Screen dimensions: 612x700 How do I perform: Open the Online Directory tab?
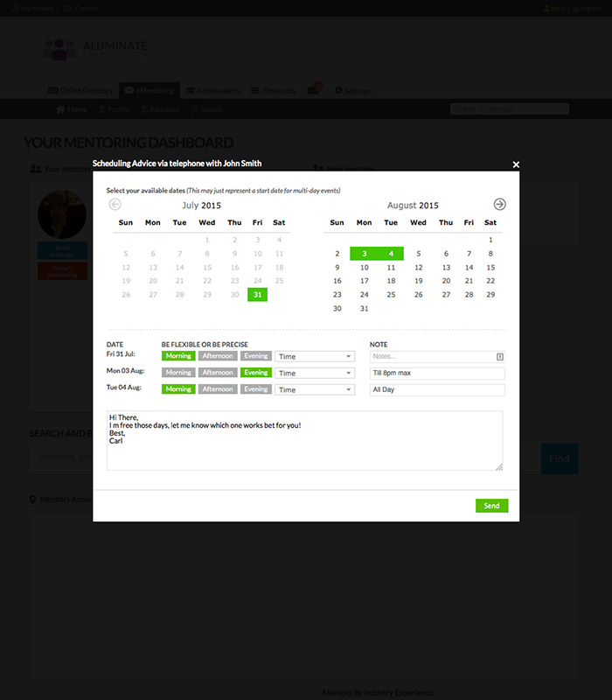click(x=80, y=91)
